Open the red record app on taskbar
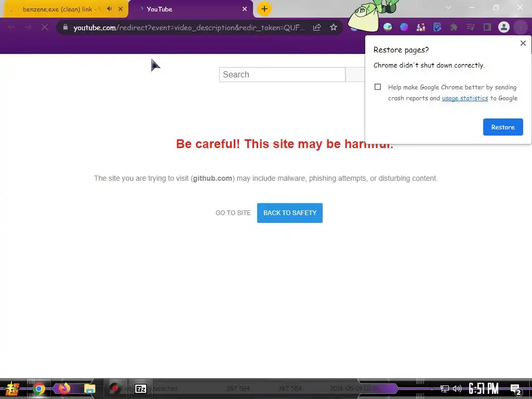 click(x=115, y=389)
